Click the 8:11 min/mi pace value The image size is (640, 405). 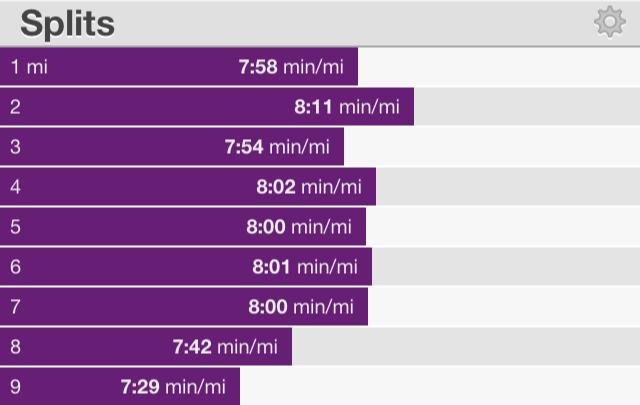(347, 107)
